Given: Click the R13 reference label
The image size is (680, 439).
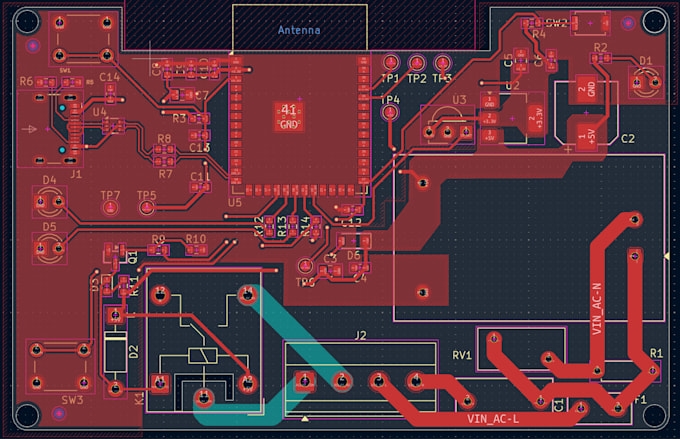Looking at the screenshot, I should click(x=282, y=226).
